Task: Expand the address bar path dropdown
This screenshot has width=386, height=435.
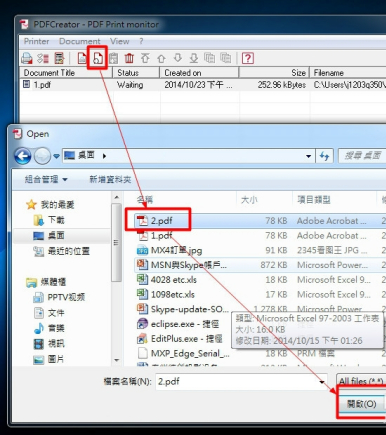Action: coord(309,156)
